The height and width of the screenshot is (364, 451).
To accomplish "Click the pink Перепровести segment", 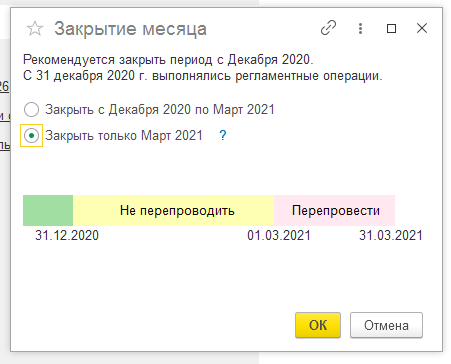I will click(x=334, y=210).
